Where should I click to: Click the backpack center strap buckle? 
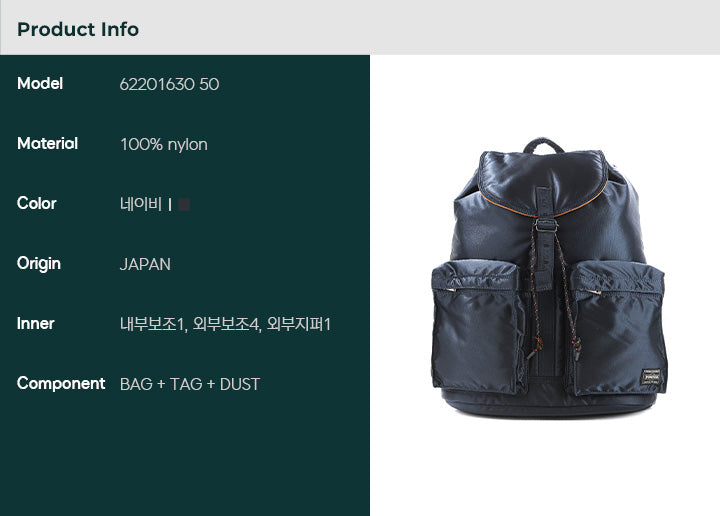tap(546, 225)
